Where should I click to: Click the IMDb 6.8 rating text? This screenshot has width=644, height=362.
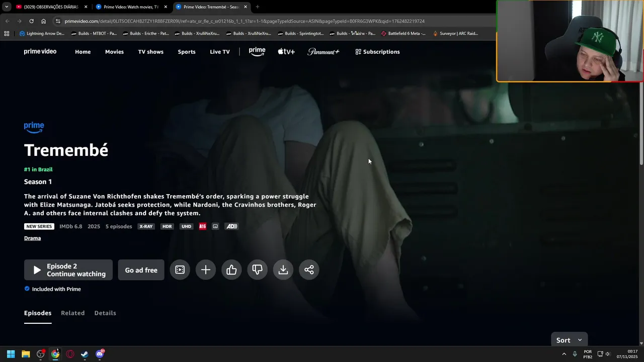click(x=71, y=226)
